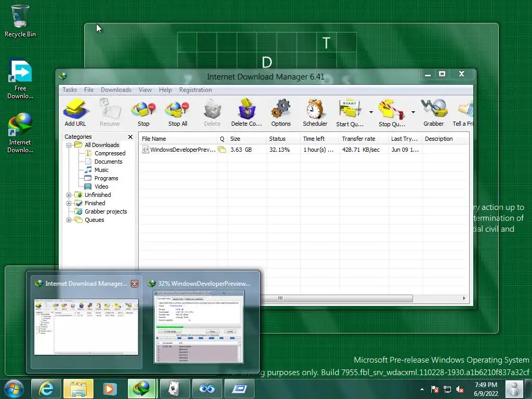Click the Stop toolbar icon
Image resolution: width=532 pixels, height=399 pixels.
[143, 113]
